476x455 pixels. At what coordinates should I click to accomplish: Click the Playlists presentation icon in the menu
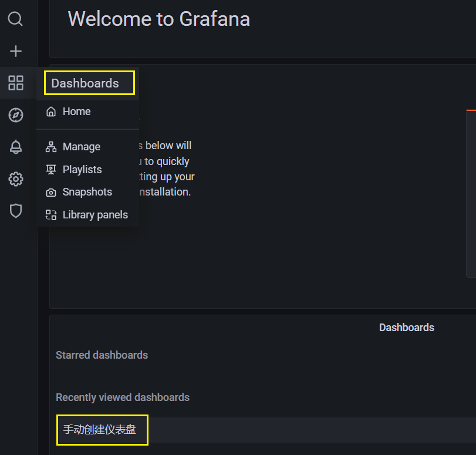[x=50, y=170]
